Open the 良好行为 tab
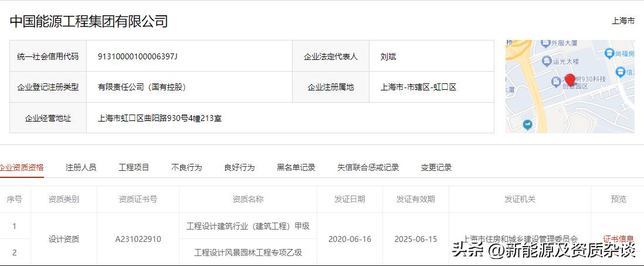644x266 pixels. [239, 167]
